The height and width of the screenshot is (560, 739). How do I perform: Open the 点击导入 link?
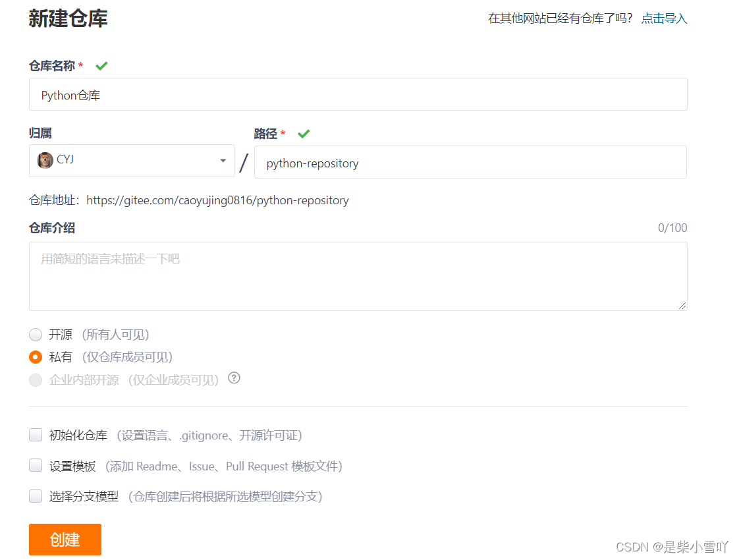pyautogui.click(x=664, y=18)
